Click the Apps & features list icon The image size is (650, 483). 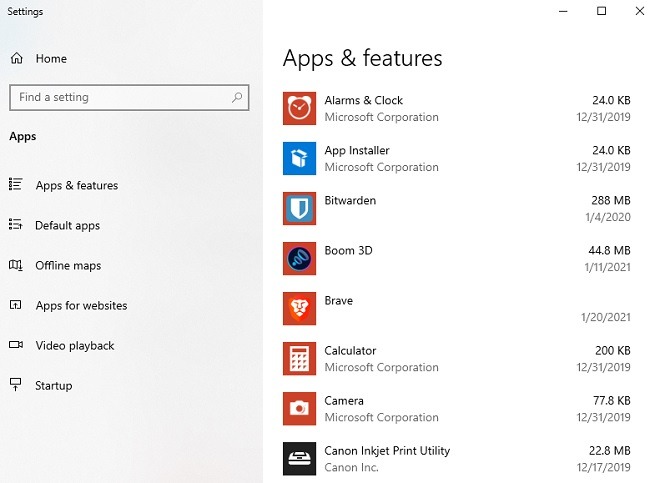[15, 184]
